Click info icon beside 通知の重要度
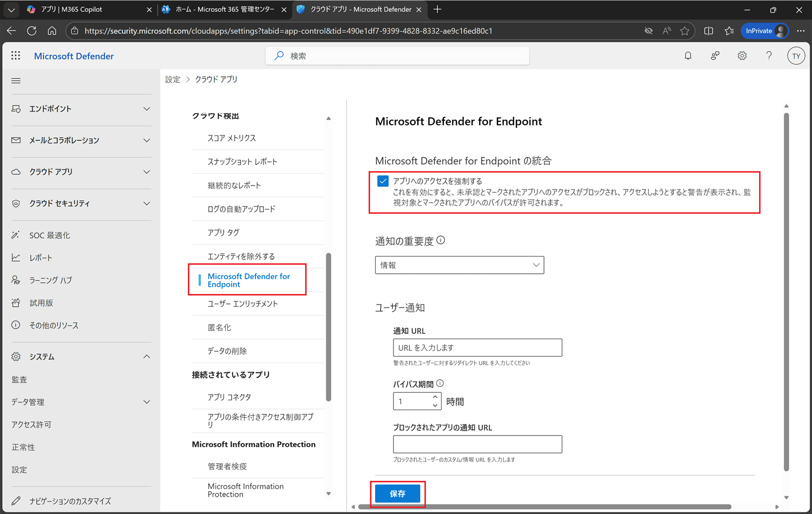Viewport: 812px width, 514px height. coord(441,240)
